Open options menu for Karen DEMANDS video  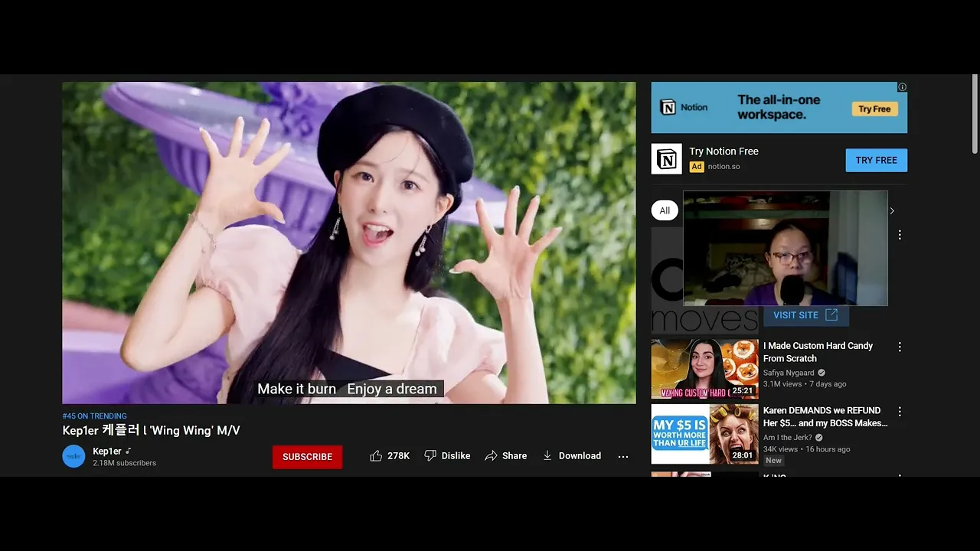pyautogui.click(x=900, y=412)
